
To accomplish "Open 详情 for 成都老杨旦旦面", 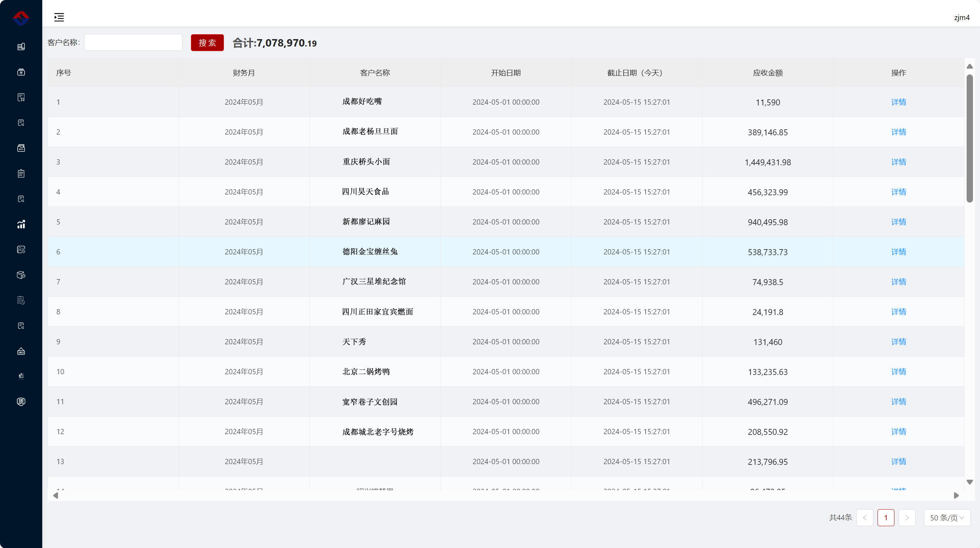I will 899,132.
